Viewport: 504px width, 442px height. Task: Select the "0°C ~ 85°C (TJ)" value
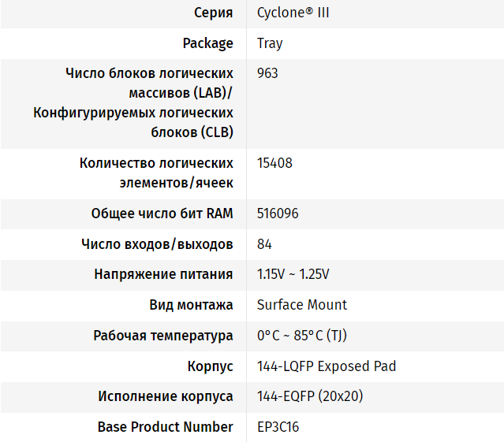[302, 336]
